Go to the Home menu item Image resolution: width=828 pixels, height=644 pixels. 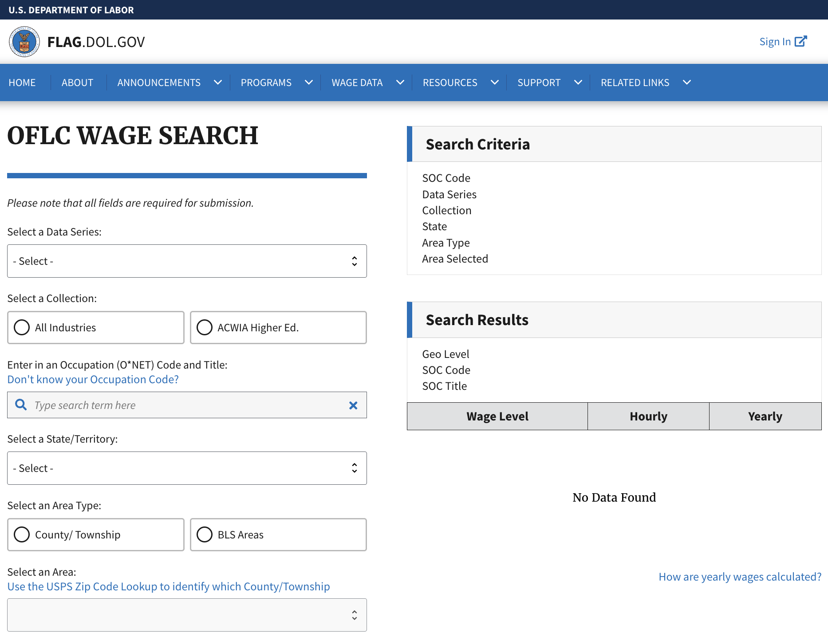pyautogui.click(x=22, y=82)
